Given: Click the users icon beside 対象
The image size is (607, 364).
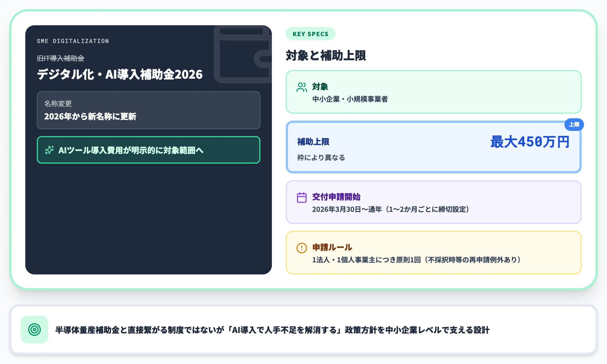Looking at the screenshot, I should click(x=301, y=87).
